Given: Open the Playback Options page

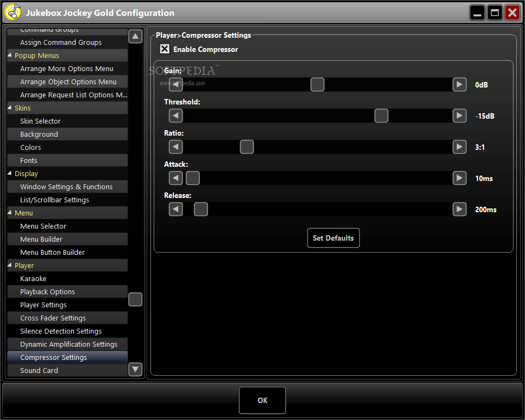Looking at the screenshot, I should [67, 291].
